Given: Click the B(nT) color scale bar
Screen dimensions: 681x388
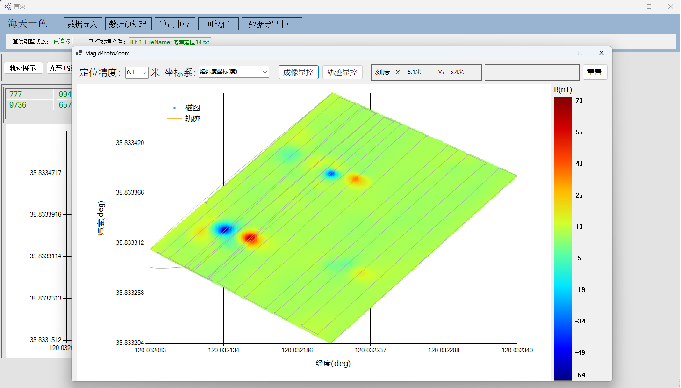Looking at the screenshot, I should pos(562,239).
